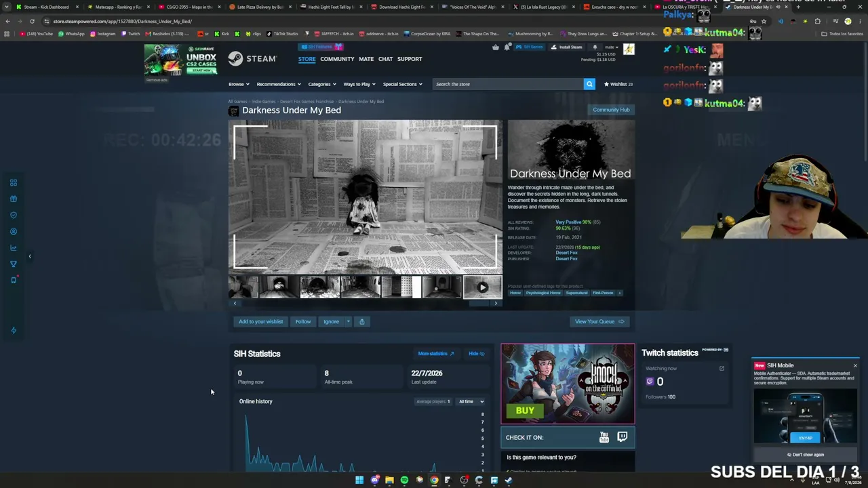The height and width of the screenshot is (488, 868).
Task: Open the SUPPORT menu item
Action: (x=410, y=59)
